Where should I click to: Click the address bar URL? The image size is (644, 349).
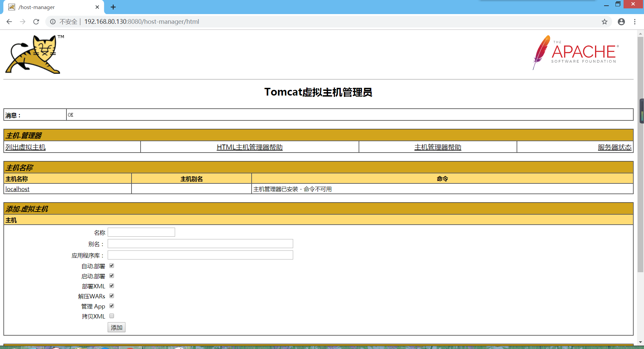(142, 22)
